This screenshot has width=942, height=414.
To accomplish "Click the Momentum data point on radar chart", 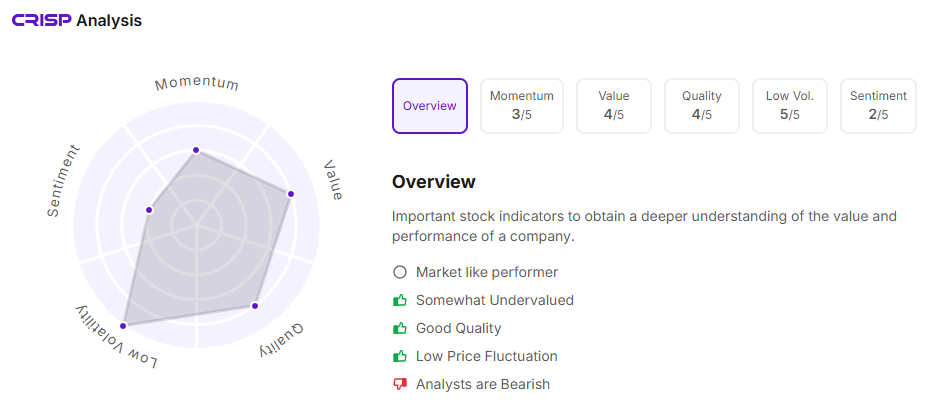I will (196, 150).
